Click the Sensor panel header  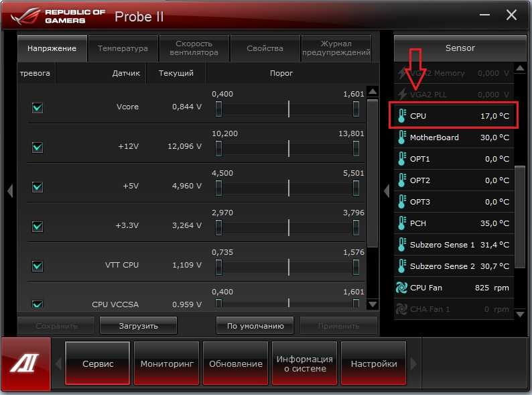[460, 48]
